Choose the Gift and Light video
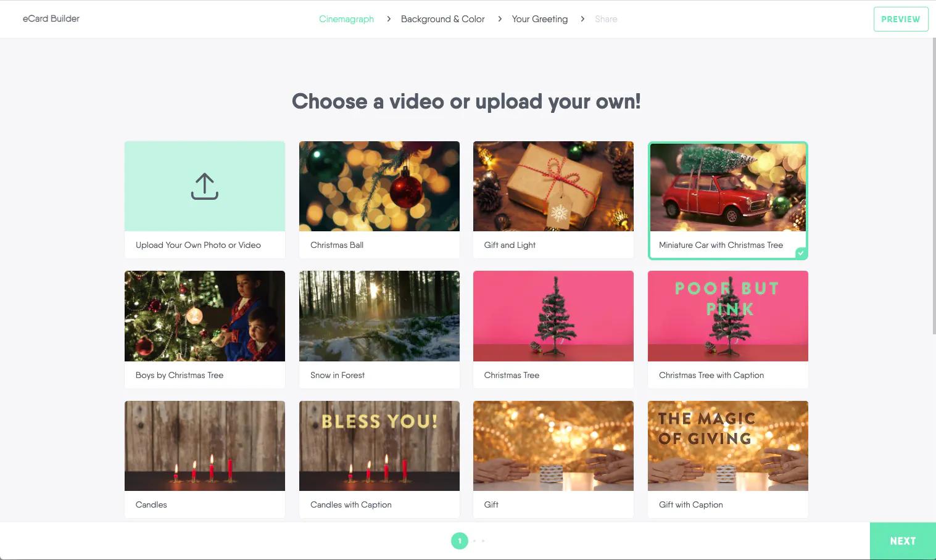The image size is (936, 560). point(553,186)
